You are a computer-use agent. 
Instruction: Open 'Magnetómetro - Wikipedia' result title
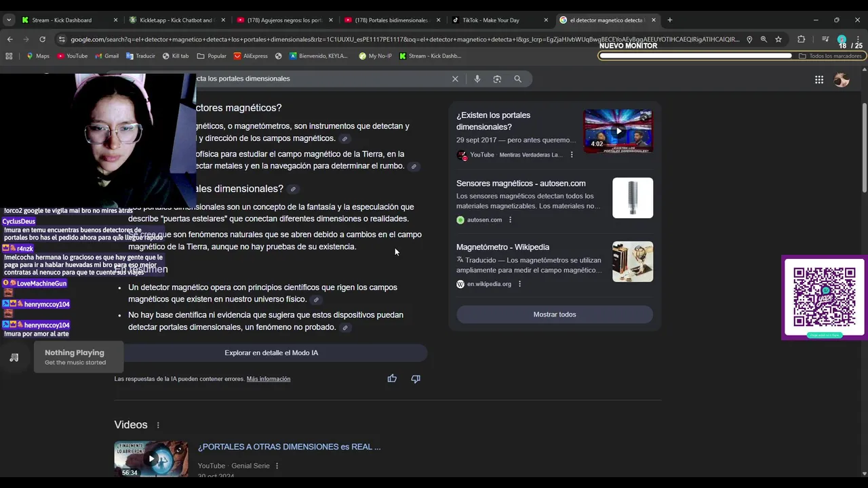[x=502, y=247]
